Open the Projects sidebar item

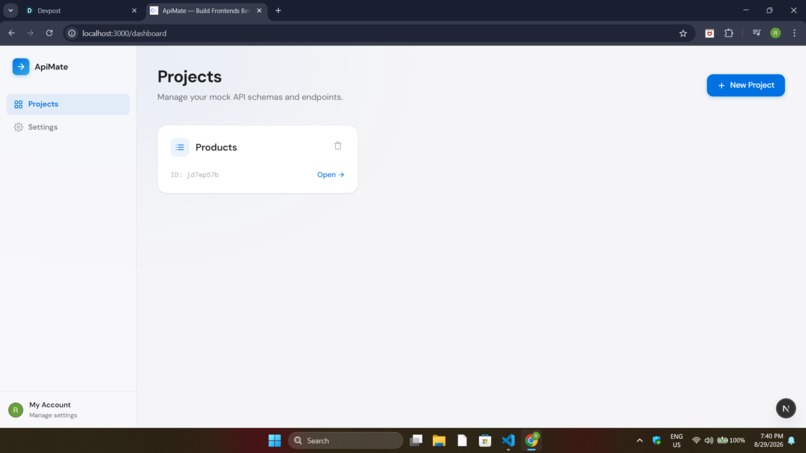click(x=68, y=104)
